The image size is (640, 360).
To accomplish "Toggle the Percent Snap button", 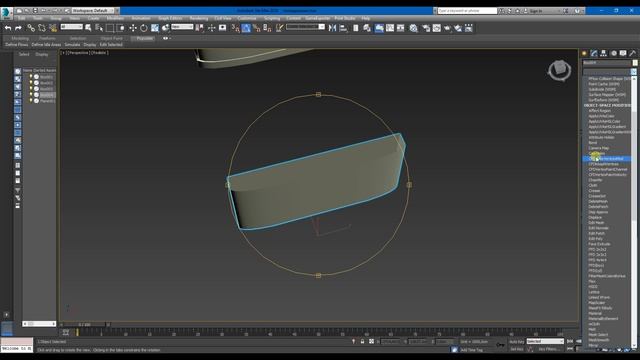I will pos(257,28).
